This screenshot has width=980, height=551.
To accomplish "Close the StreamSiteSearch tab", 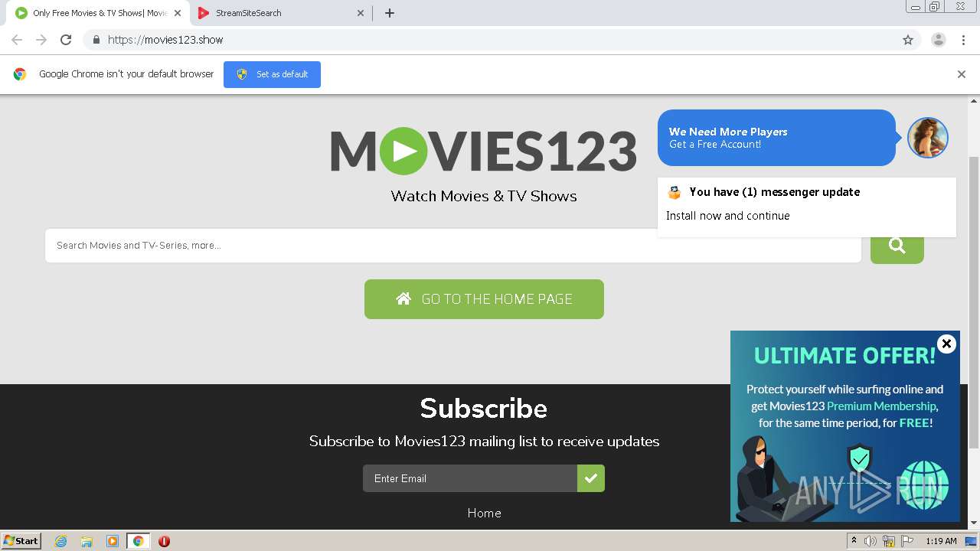I will click(361, 13).
